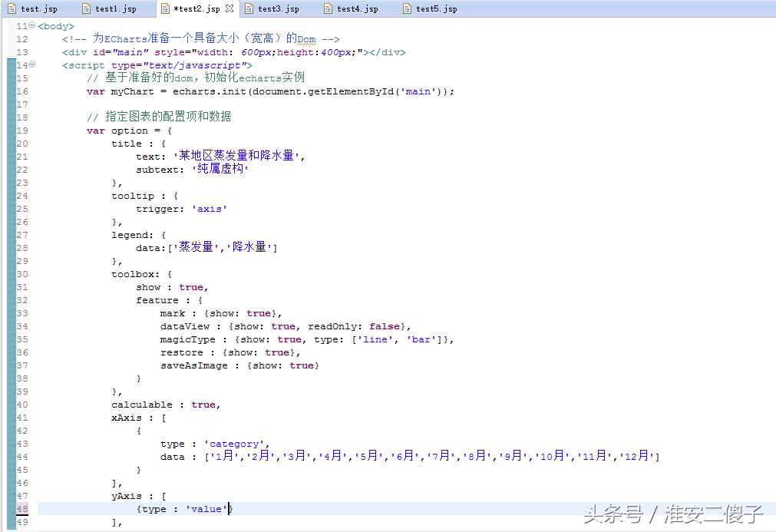Click the 'saveAsImage' property line
776x532 pixels.
239,365
